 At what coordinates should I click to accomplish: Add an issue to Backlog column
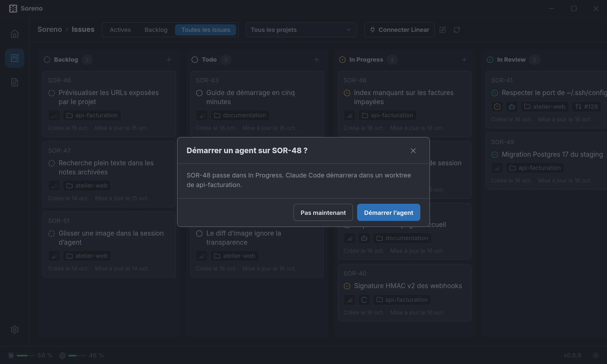[x=169, y=60]
